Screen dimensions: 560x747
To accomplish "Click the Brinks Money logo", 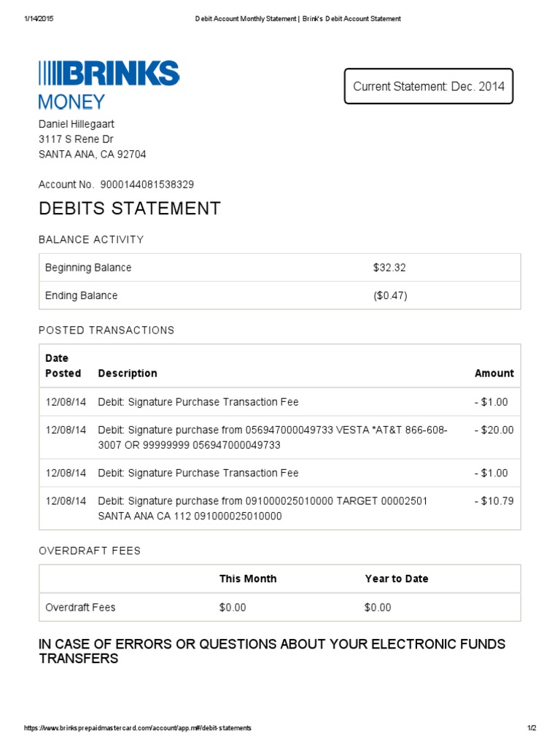I will 109,85.
